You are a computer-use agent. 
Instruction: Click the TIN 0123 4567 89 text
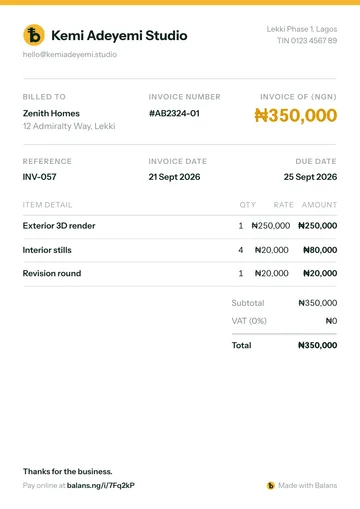307,41
